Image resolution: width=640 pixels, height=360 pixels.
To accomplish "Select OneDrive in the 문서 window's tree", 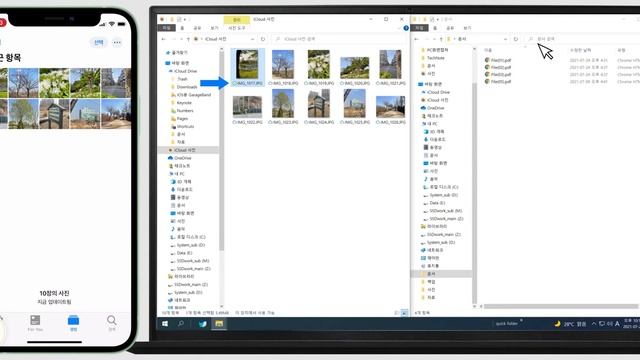I will point(433,108).
